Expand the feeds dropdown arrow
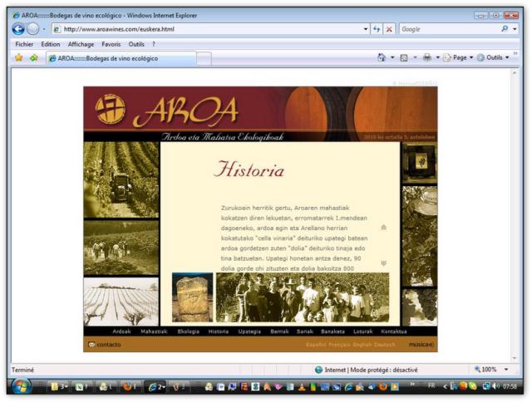532x402 pixels. tap(415, 57)
